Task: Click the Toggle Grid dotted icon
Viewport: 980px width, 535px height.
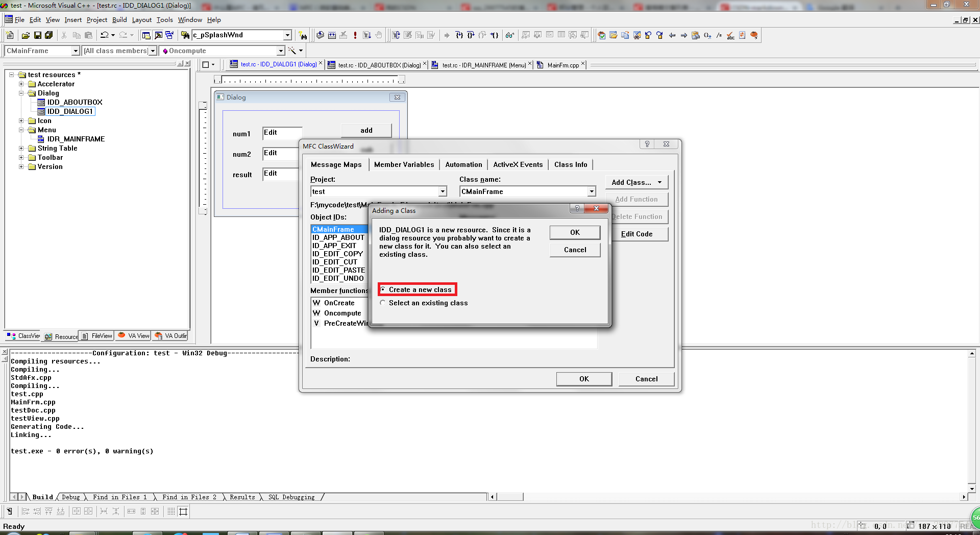Action: point(171,511)
